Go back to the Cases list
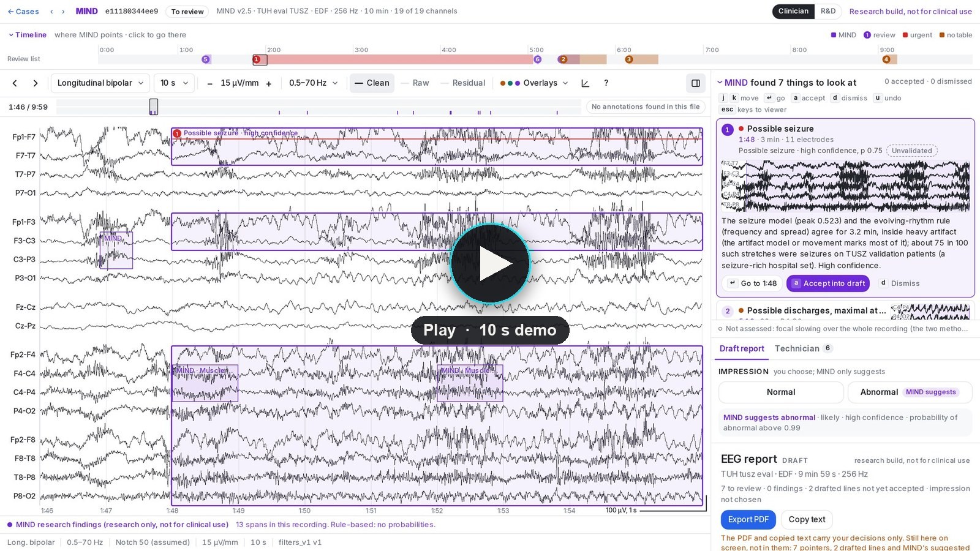980x551 pixels. 23,11
